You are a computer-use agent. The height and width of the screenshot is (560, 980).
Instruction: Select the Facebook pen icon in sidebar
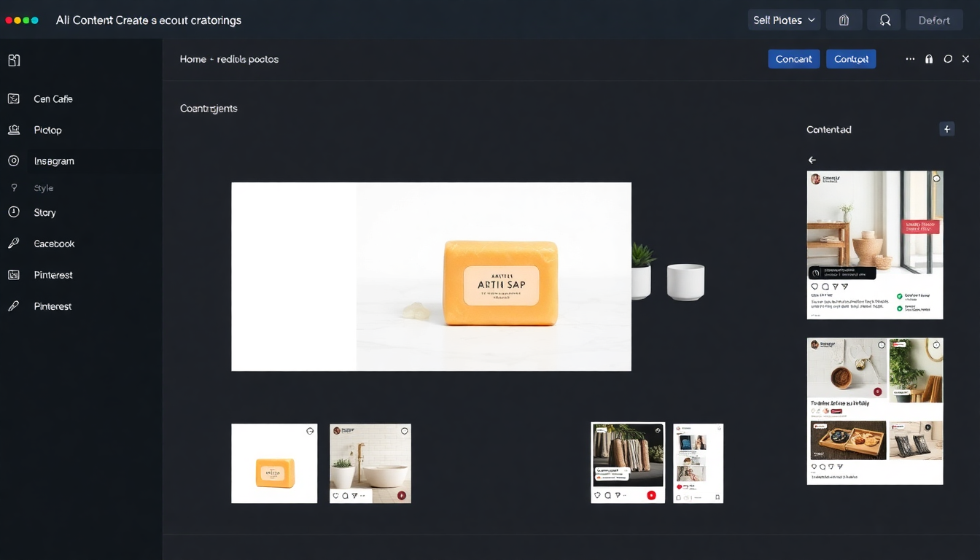[13, 244]
